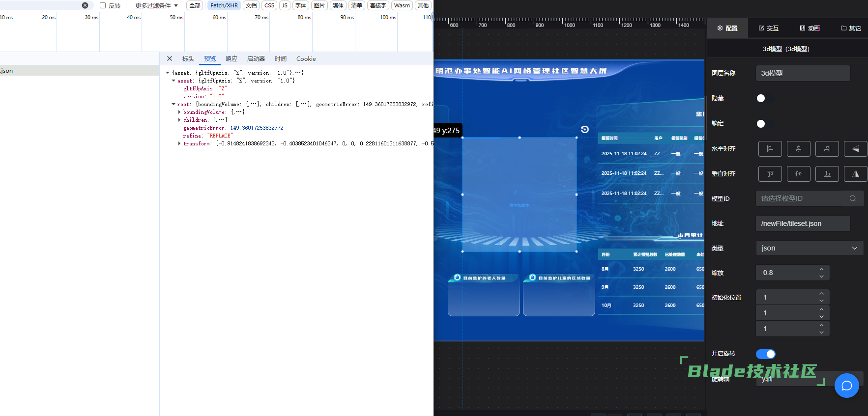This screenshot has width=868, height=416.
Task: Check the 反转 invert checkbox
Action: pos(103,5)
